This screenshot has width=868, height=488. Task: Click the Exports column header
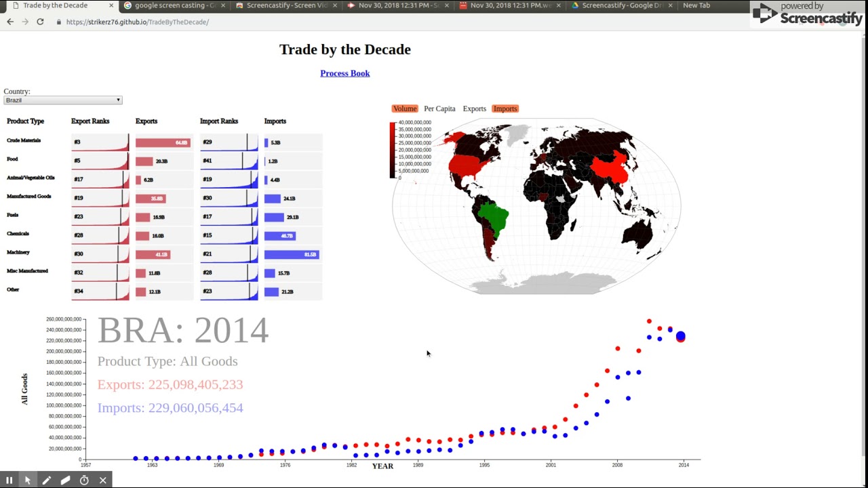tap(146, 121)
